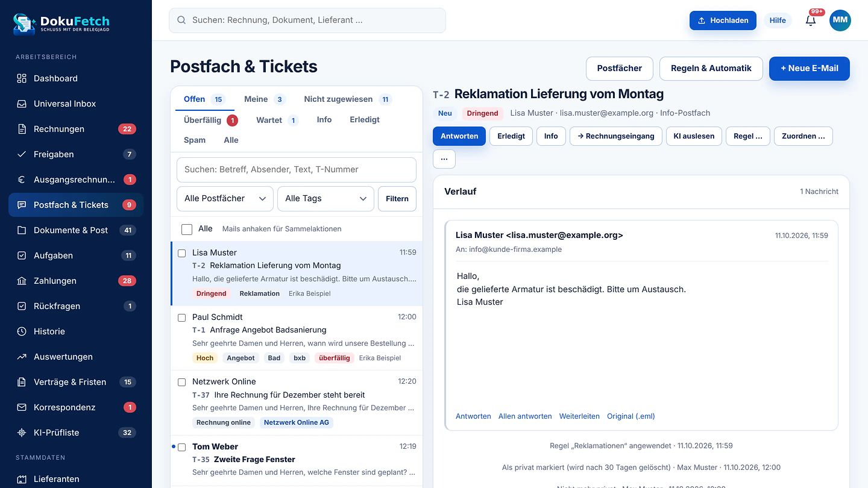Open the MM user avatar menu
The height and width of the screenshot is (488, 868).
click(840, 20)
